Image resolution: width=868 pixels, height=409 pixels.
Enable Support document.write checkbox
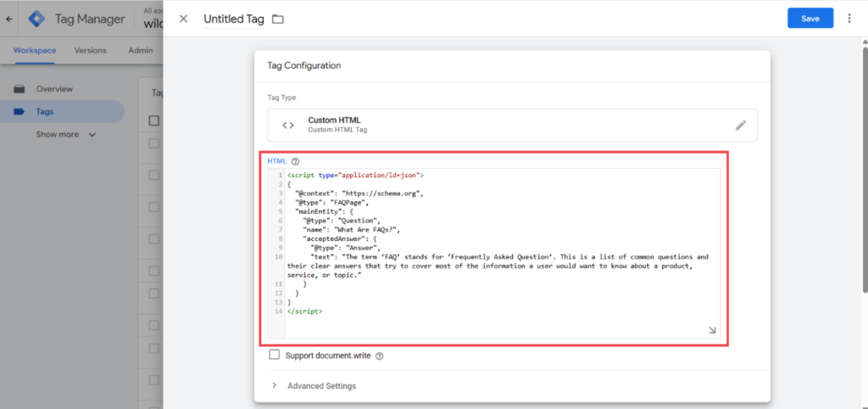[x=274, y=355]
